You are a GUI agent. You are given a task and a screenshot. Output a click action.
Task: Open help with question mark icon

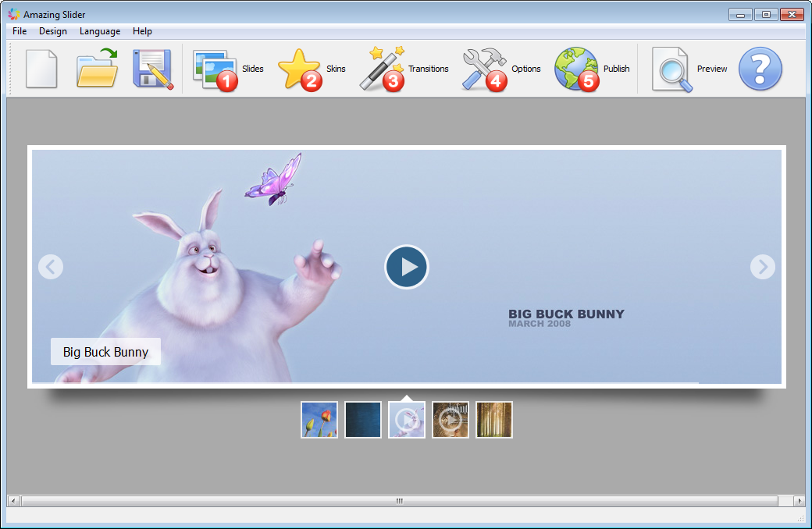[760, 69]
